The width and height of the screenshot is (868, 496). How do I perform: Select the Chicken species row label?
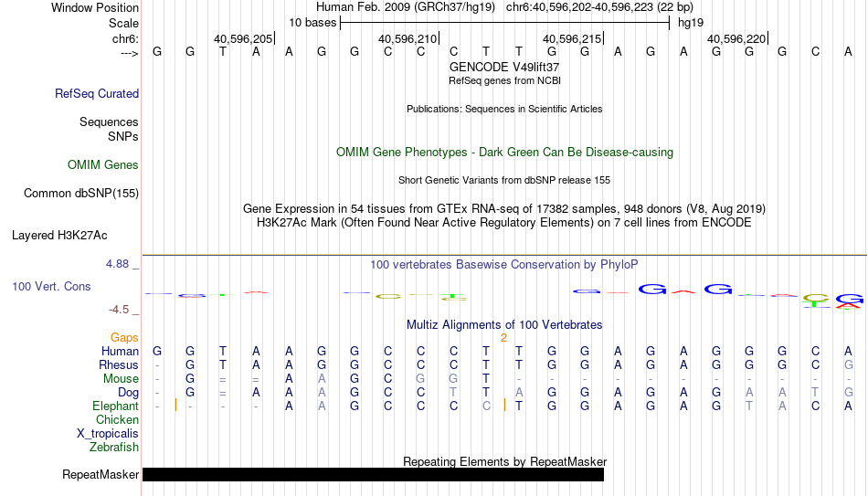point(117,419)
